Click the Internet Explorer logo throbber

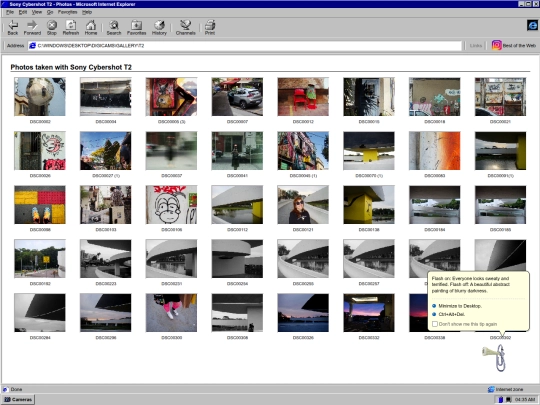[x=532, y=25]
